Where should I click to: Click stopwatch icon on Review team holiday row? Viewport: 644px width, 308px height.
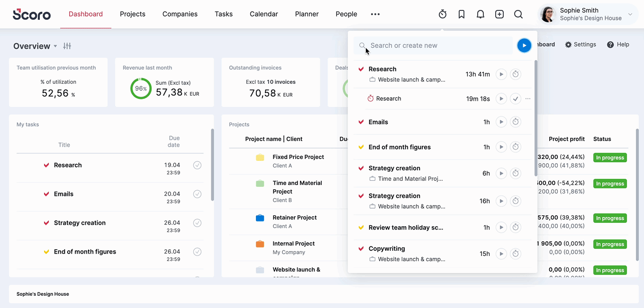coord(516,228)
